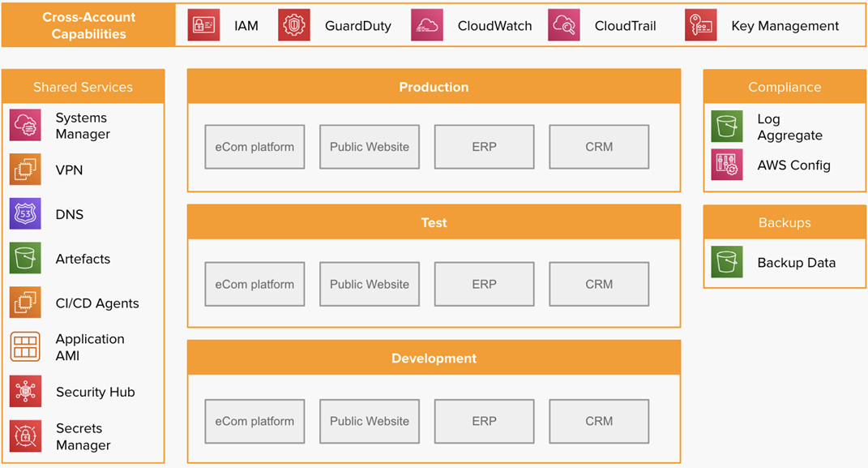Screen dimensions: 868x468
Task: Click the CRM box in Development
Action: tap(599, 422)
